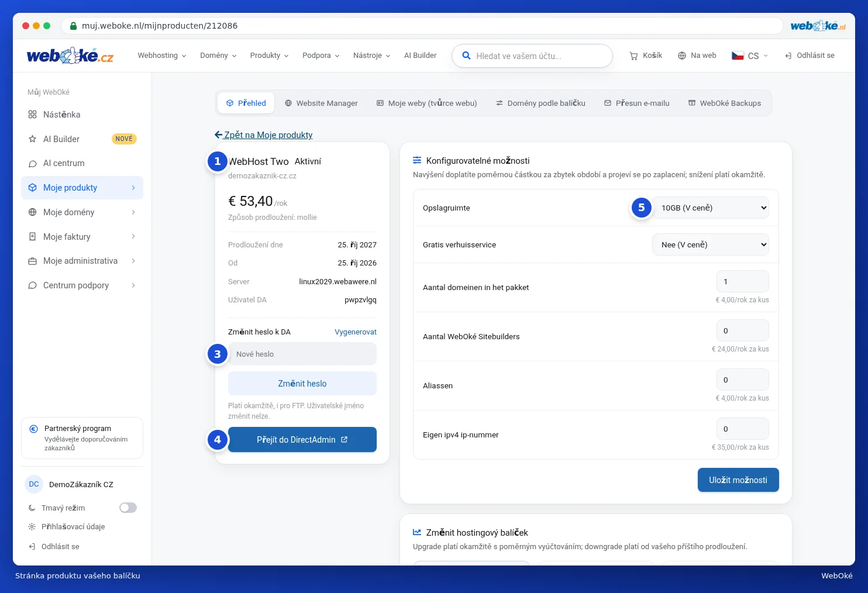This screenshot has height=593, width=868.
Task: Click the Centrum podpory chat icon
Action: point(33,285)
